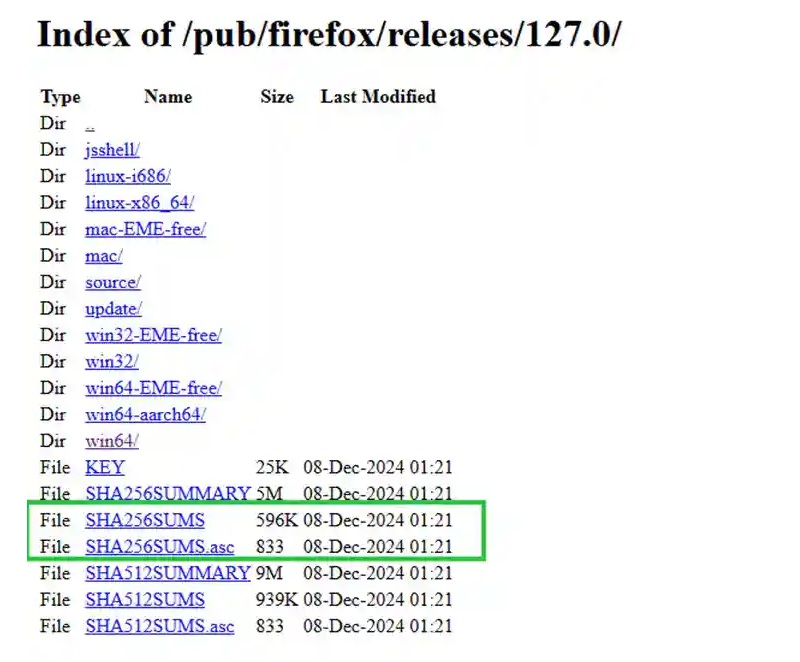Open the update directory
Screen dimensions: 800x662
113,309
